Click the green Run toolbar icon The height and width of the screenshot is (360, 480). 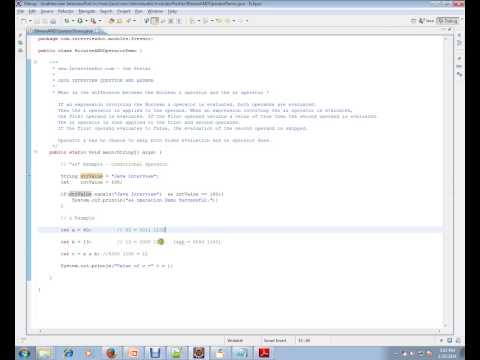point(80,21)
